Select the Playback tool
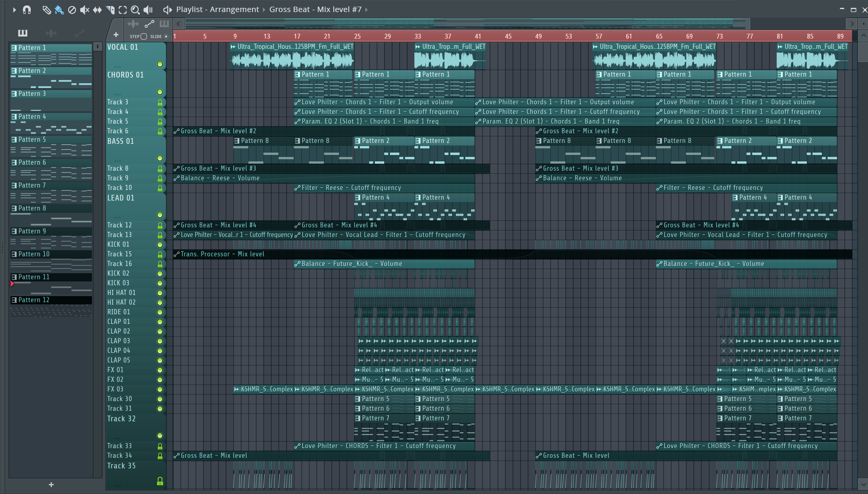The width and height of the screenshot is (868, 494). click(148, 10)
